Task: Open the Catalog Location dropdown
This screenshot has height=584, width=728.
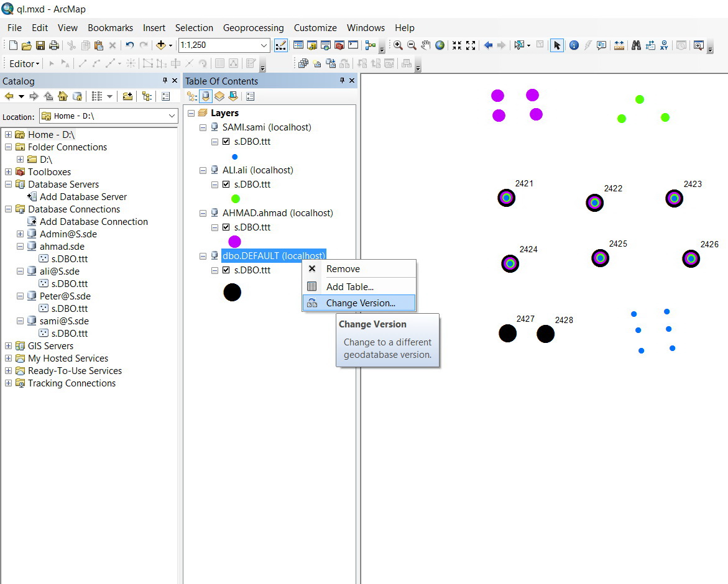Action: [x=172, y=116]
